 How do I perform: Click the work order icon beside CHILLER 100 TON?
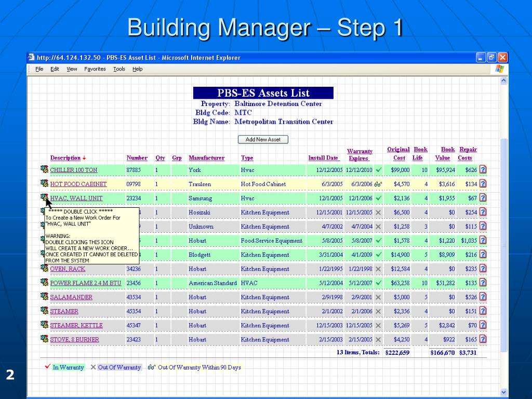click(x=44, y=169)
